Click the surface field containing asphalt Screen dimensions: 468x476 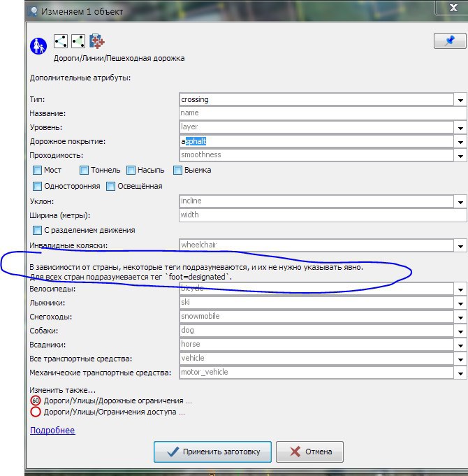click(x=316, y=141)
